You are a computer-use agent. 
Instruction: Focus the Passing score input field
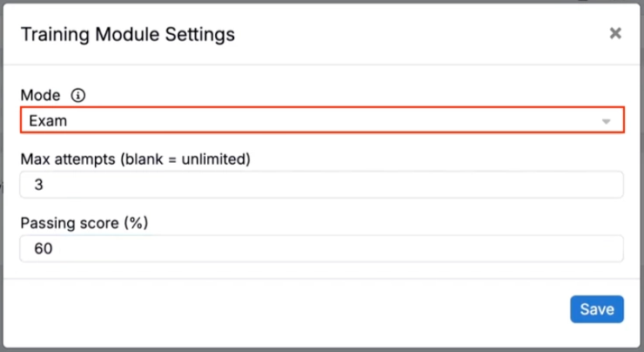tap(322, 248)
